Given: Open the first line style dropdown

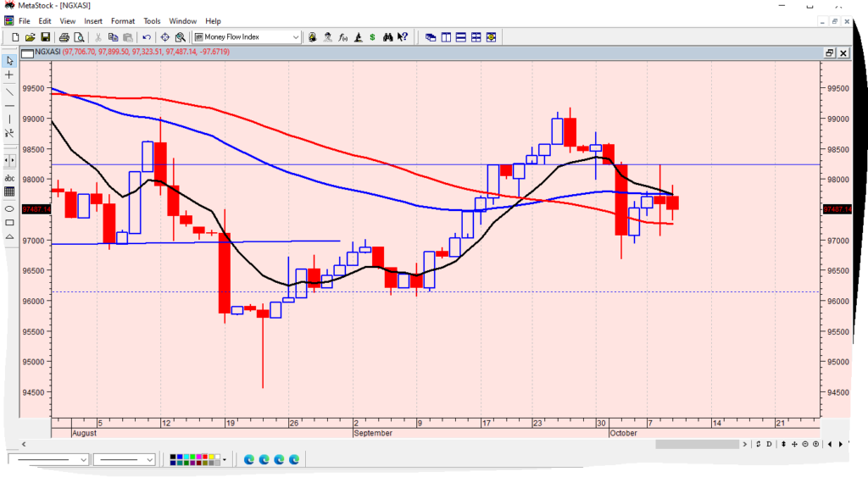Looking at the screenshot, I should (83, 459).
